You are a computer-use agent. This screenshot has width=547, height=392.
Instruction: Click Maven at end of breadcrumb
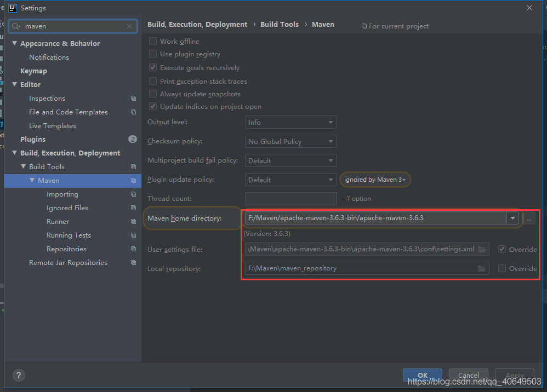(323, 25)
